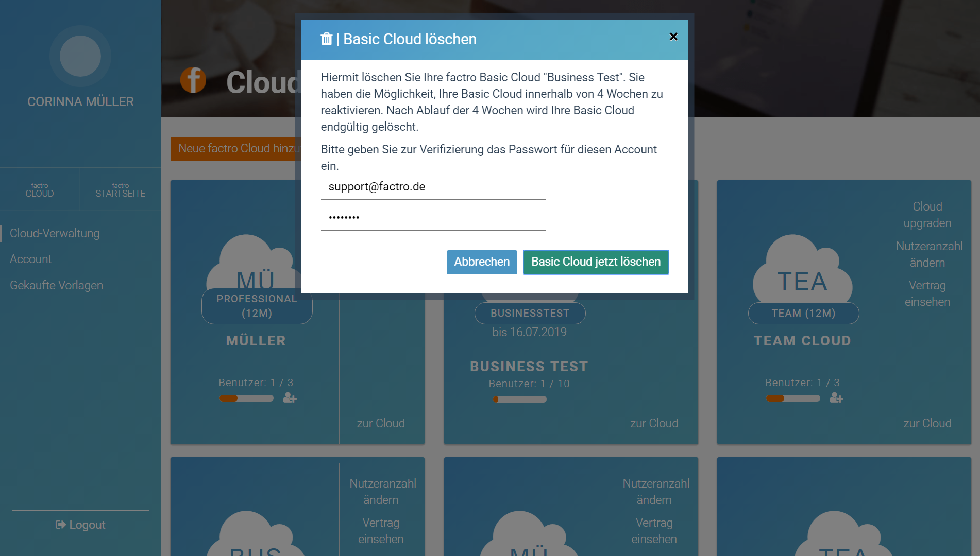Click Vertrag einsehen on bottom-left BUS card
Screen dimensions: 980x556
click(381, 531)
